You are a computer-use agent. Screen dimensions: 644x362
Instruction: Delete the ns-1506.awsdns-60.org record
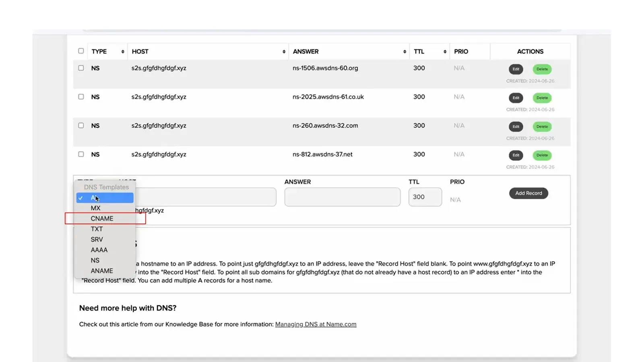click(x=542, y=69)
